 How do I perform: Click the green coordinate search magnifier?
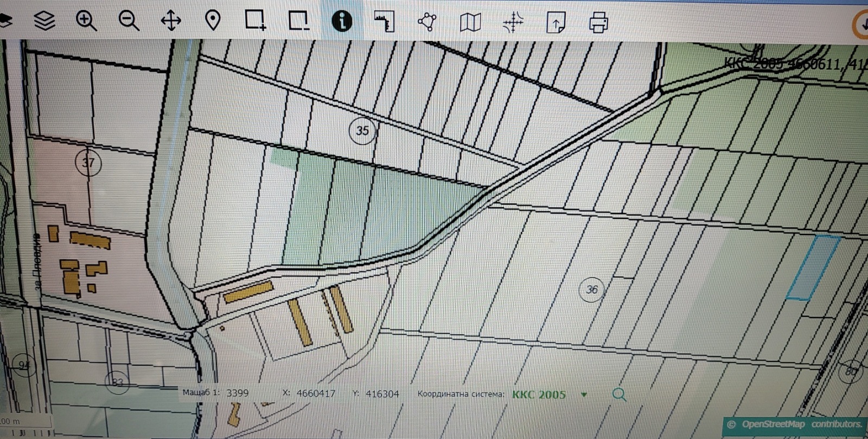pos(619,395)
